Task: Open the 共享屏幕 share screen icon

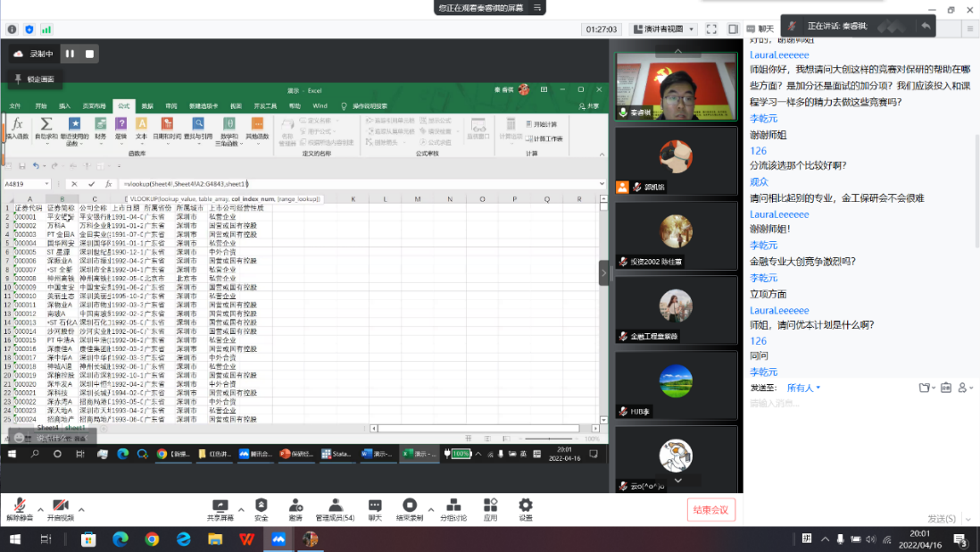Action: (x=220, y=507)
